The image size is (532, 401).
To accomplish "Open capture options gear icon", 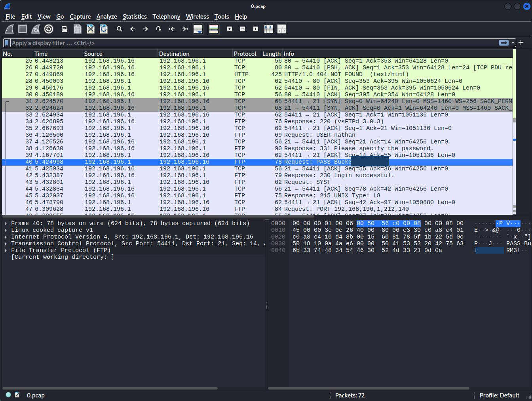I will point(49,29).
